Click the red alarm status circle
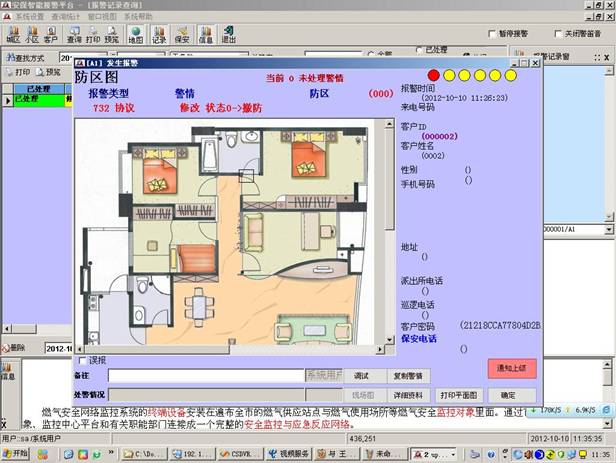616x463 pixels. point(433,75)
